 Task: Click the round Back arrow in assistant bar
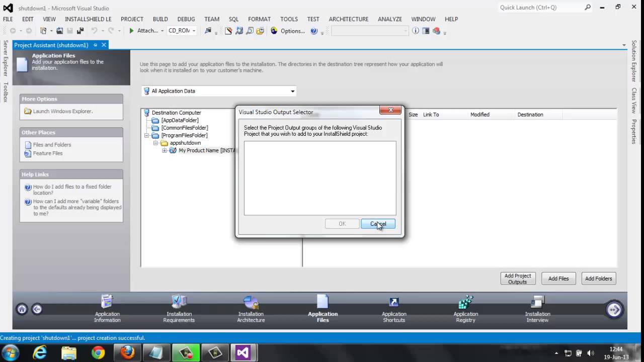(x=37, y=309)
